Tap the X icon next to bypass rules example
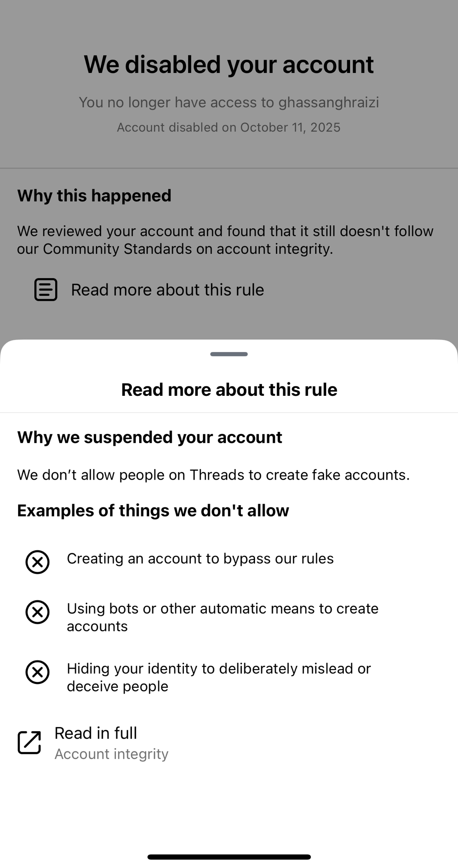Image resolution: width=458 pixels, height=868 pixels. (x=38, y=562)
